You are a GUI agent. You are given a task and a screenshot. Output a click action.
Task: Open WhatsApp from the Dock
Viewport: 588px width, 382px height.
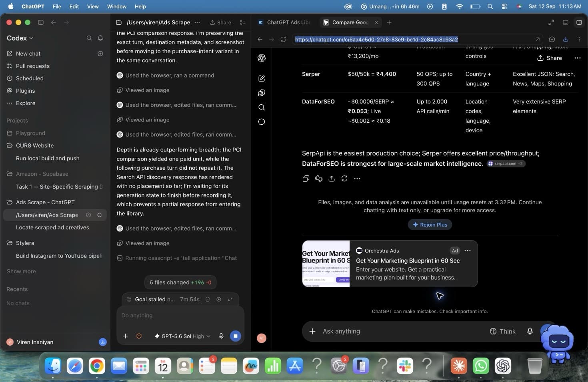481,366
